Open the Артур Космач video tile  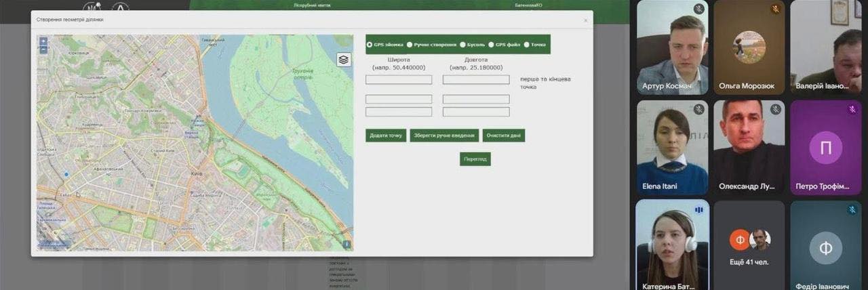(x=672, y=47)
